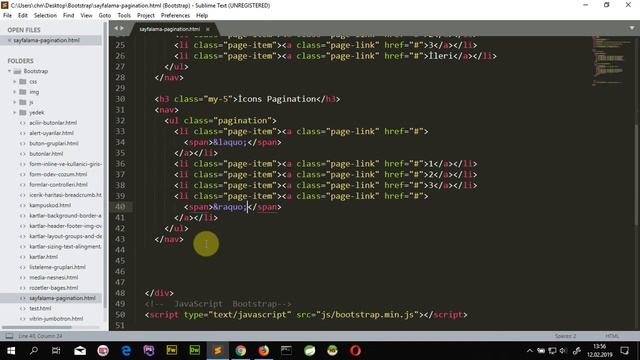The height and width of the screenshot is (360, 640).
Task: Click the next tab arrow in tab bar
Action: [x=122, y=28]
